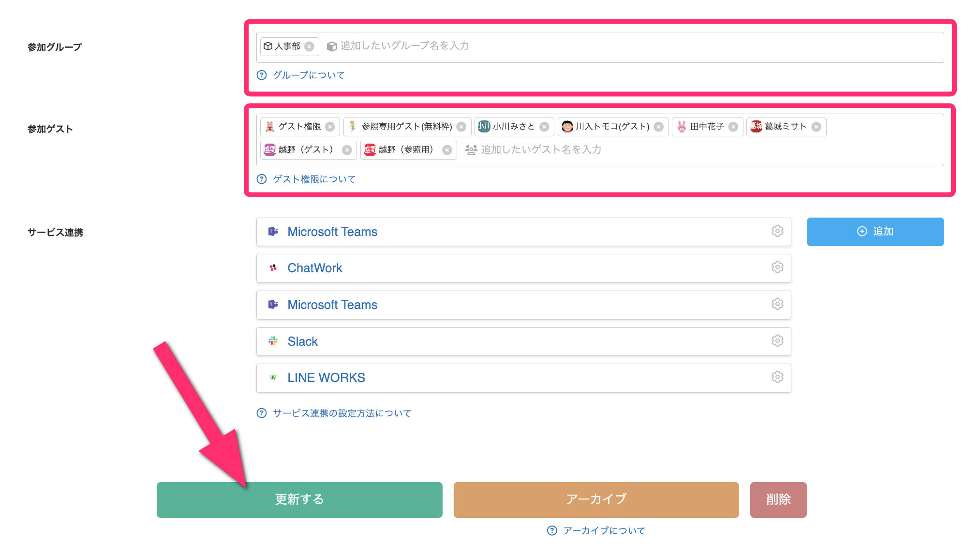
Task: Click the 追加 service button
Action: pyautogui.click(x=875, y=232)
